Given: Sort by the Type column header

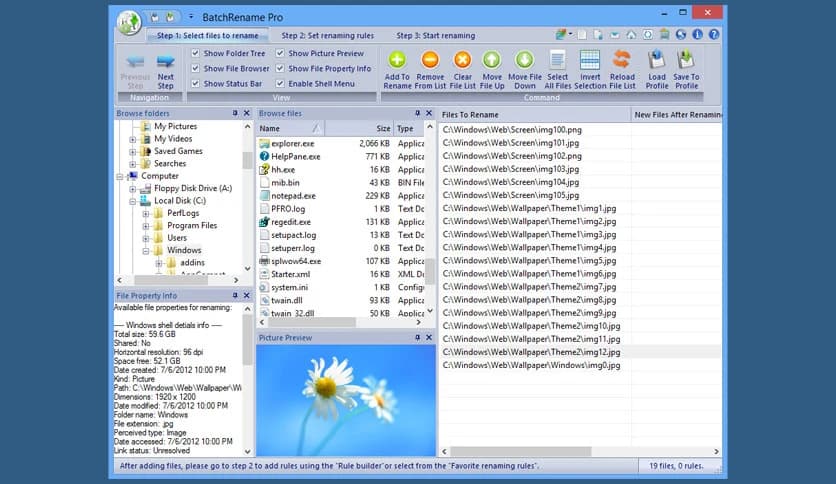Looking at the screenshot, I should coord(409,128).
